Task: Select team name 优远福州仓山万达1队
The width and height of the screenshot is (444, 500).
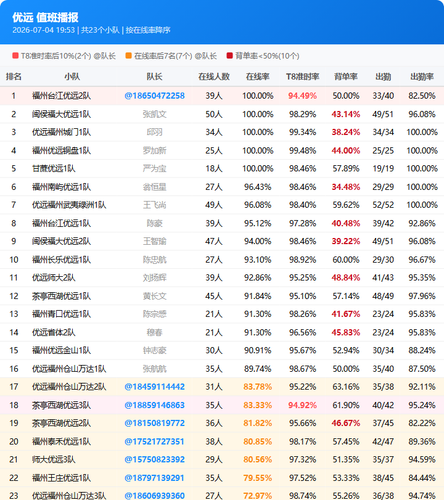Action: point(69,369)
